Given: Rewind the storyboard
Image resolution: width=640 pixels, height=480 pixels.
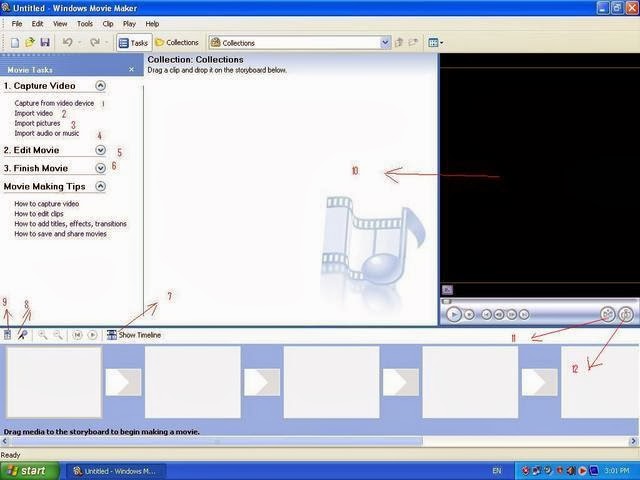Looking at the screenshot, I should [77, 335].
